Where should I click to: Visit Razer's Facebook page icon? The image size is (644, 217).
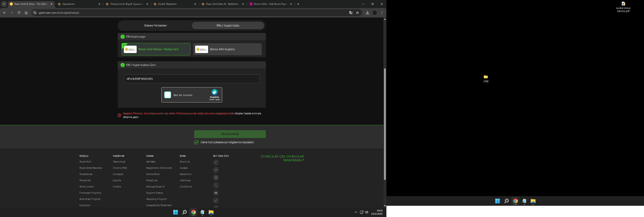point(216,163)
